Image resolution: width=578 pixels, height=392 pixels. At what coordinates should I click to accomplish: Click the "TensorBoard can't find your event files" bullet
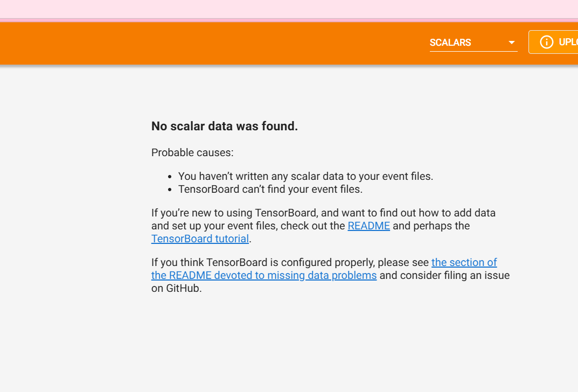pyautogui.click(x=270, y=189)
